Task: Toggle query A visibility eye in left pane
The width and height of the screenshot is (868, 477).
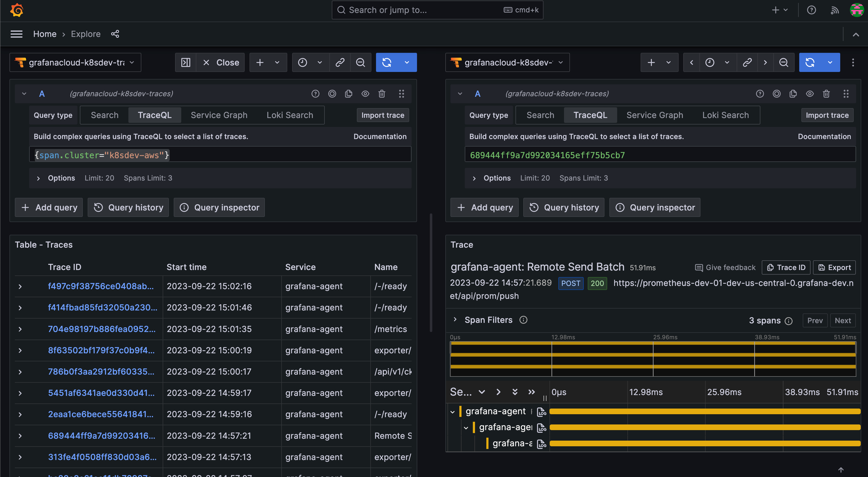Action: (365, 94)
